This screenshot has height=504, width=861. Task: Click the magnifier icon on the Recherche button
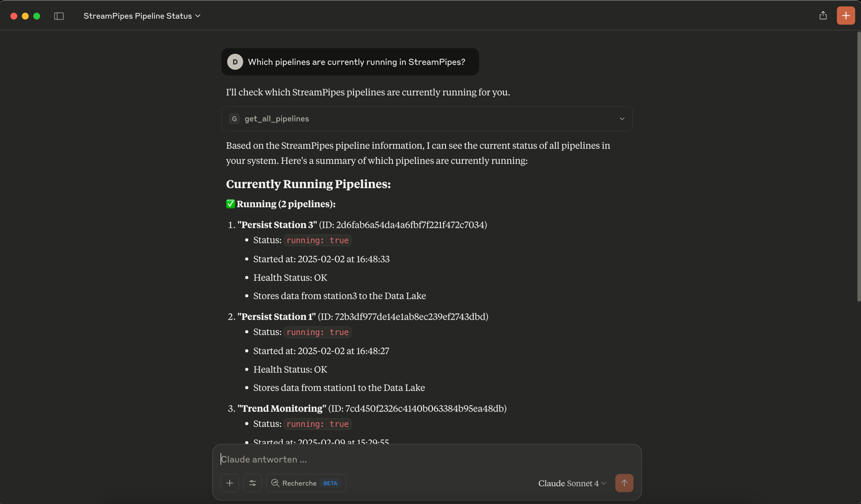tap(276, 483)
